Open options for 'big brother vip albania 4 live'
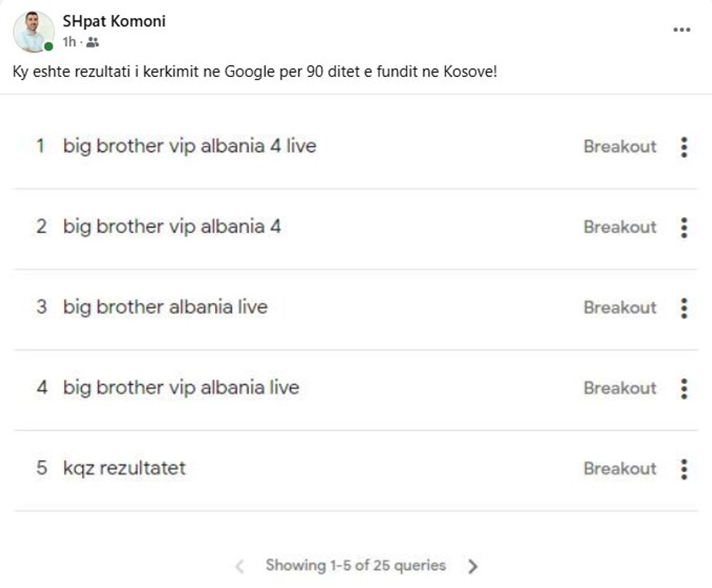The image size is (712, 588). click(684, 147)
